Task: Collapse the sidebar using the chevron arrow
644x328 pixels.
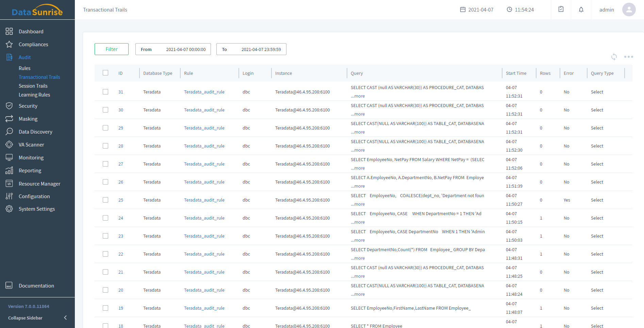Action: [65, 318]
